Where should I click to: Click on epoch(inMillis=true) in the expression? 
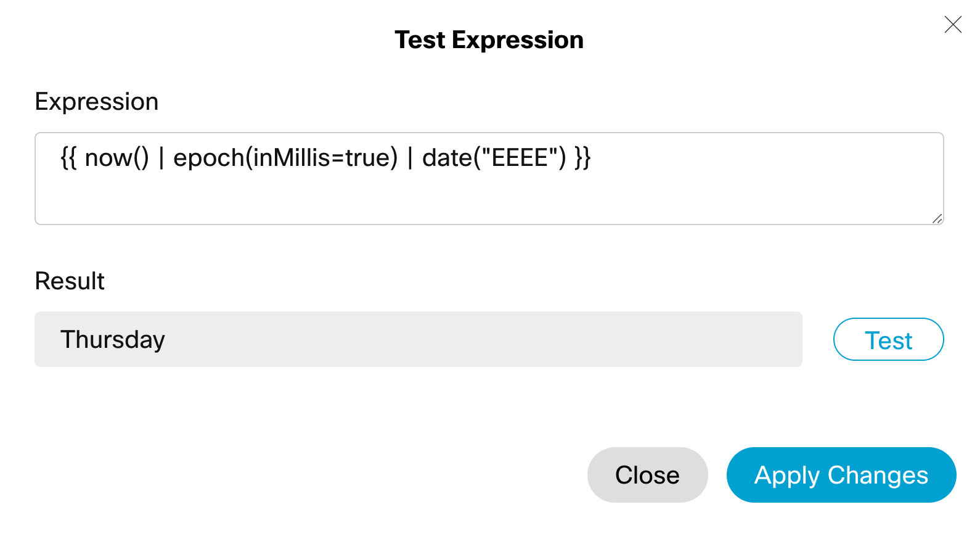[285, 158]
